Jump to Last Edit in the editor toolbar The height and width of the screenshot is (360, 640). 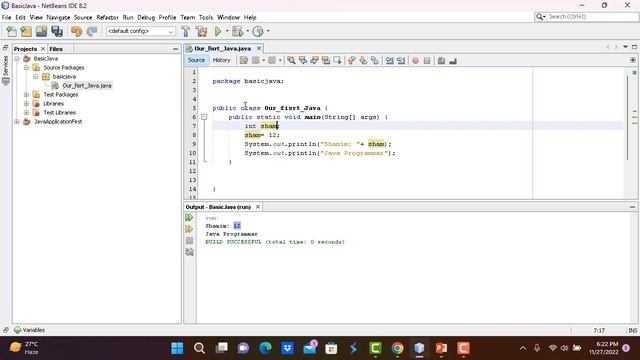click(x=244, y=60)
